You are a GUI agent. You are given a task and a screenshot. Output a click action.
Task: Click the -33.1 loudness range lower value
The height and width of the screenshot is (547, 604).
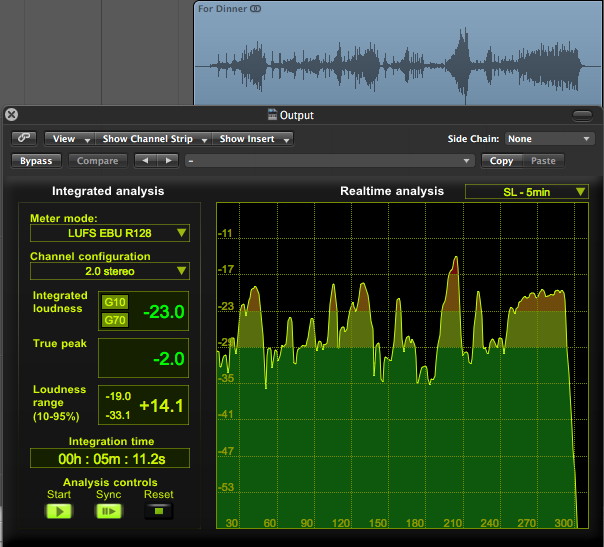pos(118,415)
